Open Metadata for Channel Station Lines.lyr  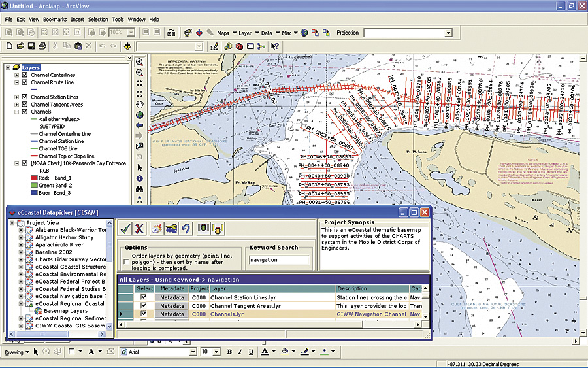[172, 297]
